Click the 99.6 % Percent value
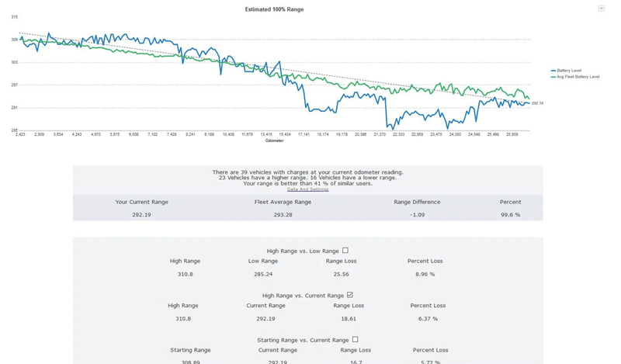 click(510, 214)
